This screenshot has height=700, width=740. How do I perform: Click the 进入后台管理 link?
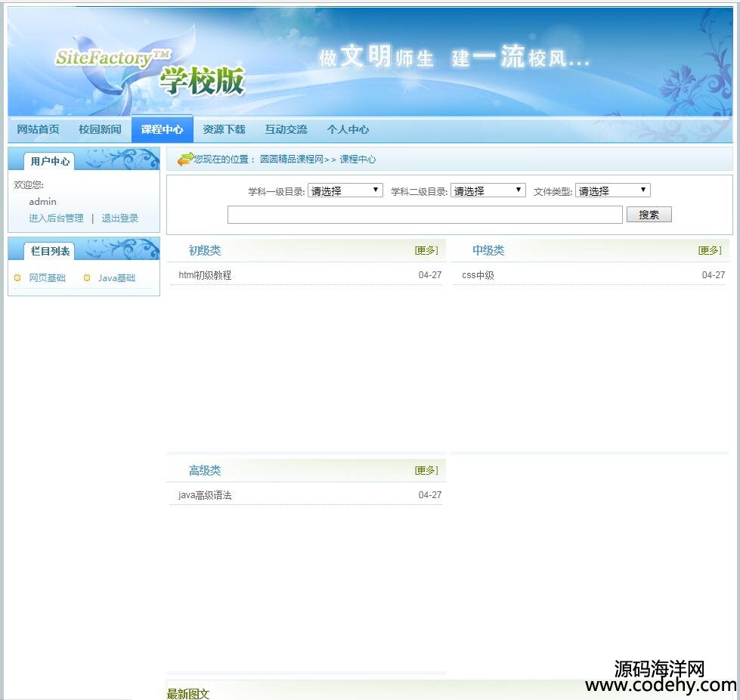56,218
